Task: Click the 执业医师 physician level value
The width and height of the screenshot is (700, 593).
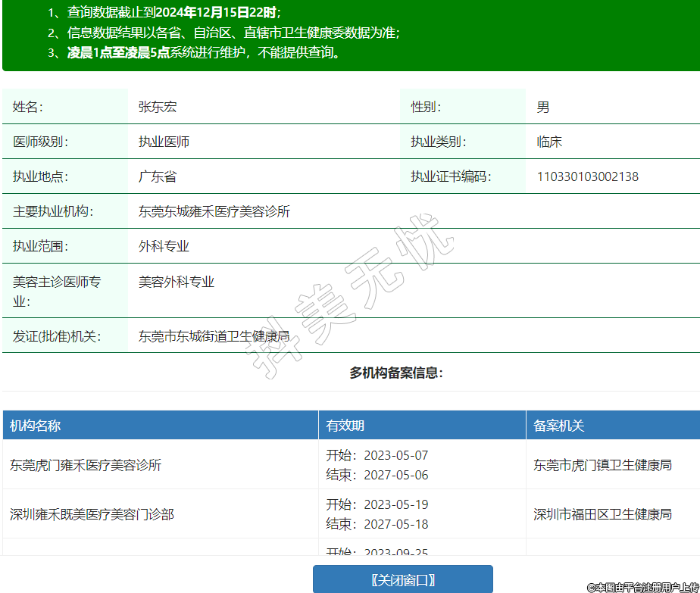Action: pos(164,142)
